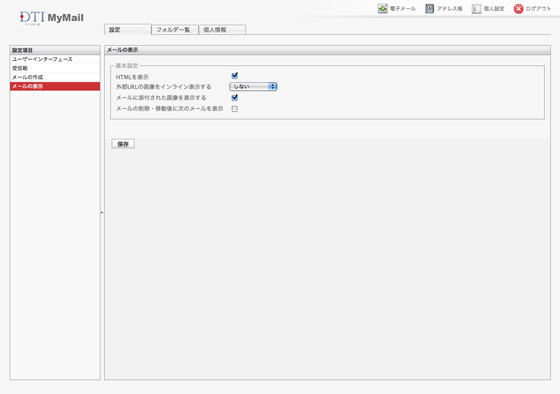Click the red ログアウト logout icon
560x394 pixels.
(x=518, y=9)
